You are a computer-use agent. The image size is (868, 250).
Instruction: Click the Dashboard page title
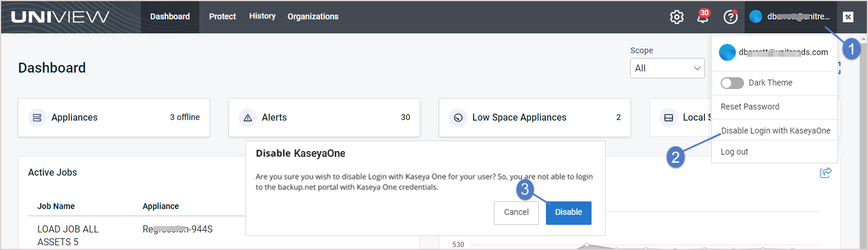(52, 68)
